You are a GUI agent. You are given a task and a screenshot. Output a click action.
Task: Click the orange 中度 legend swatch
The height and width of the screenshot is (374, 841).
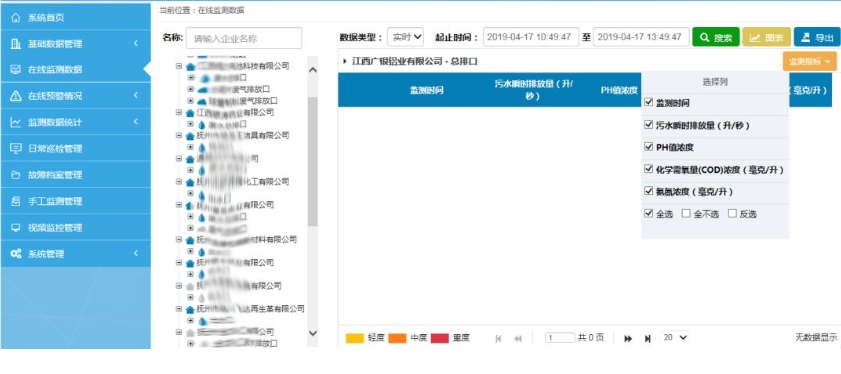coord(397,338)
